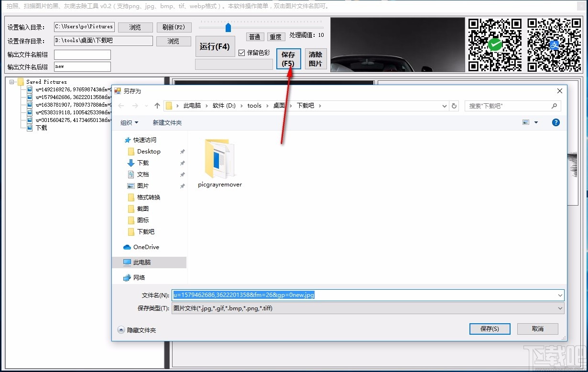This screenshot has width=588, height=372.
Task: Select 格式转换 folder in sidebar
Action: click(x=148, y=197)
